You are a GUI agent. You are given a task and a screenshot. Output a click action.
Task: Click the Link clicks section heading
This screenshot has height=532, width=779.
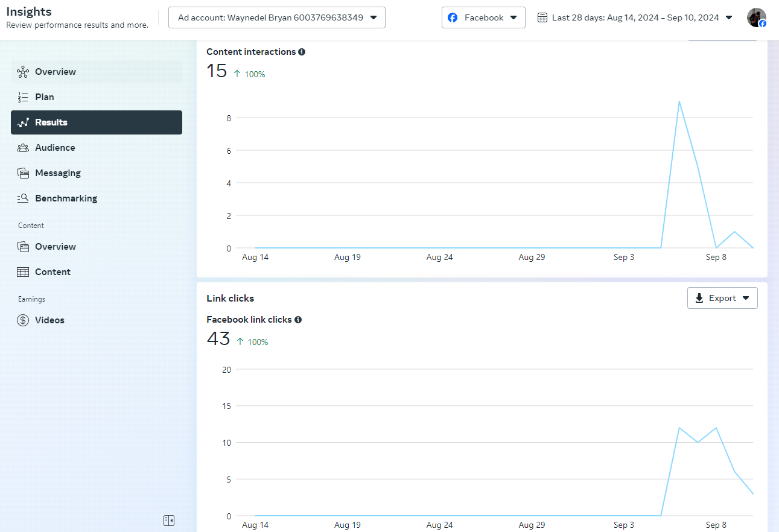tap(230, 298)
